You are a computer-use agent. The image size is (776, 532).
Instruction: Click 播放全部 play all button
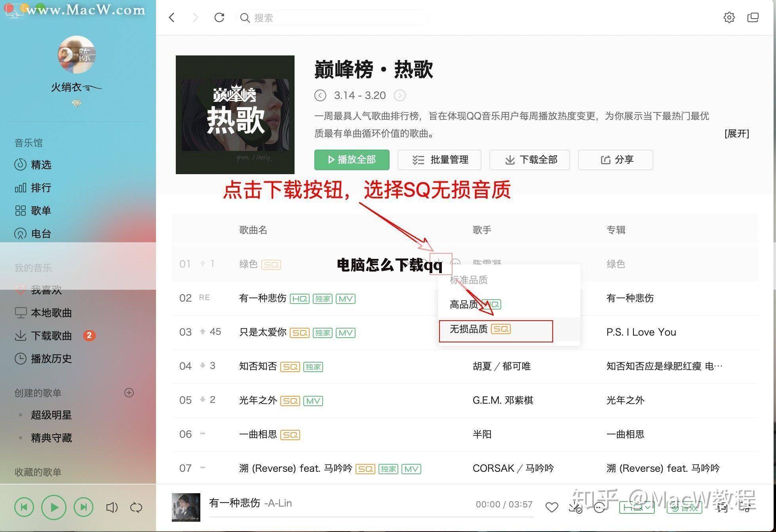tap(352, 160)
